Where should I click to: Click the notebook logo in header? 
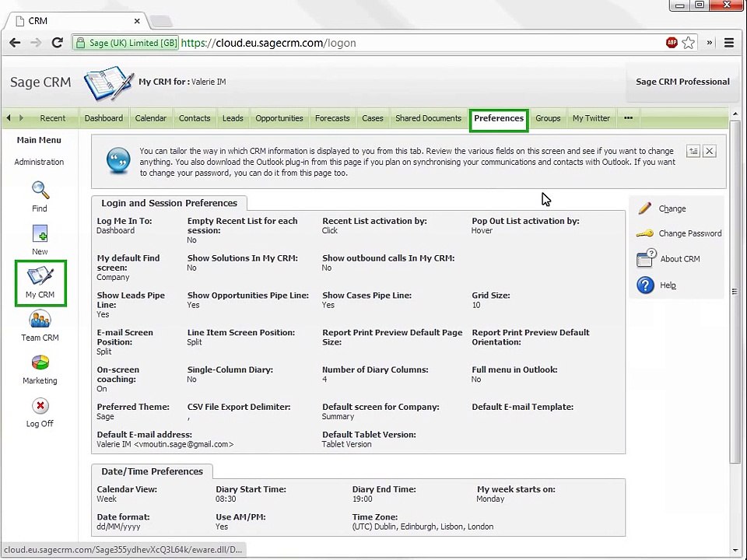click(x=109, y=83)
